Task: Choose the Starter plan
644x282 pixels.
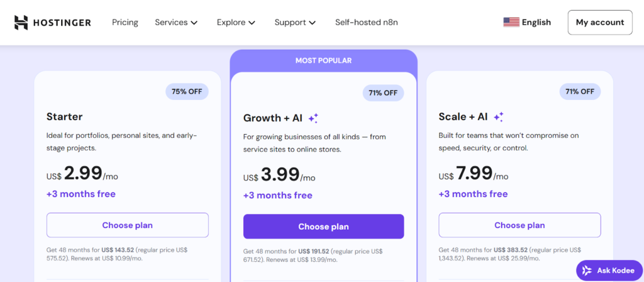Action: pyautogui.click(x=127, y=225)
